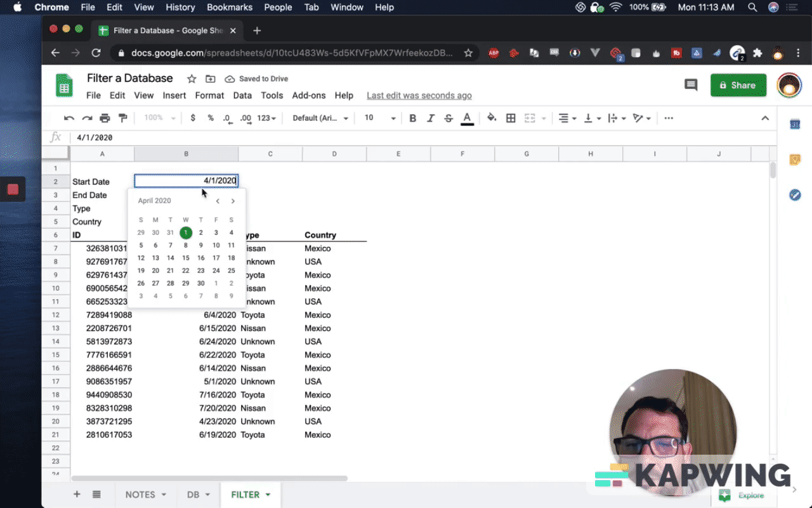812x508 pixels.
Task: Open the all sheets list icon
Action: coord(96,494)
